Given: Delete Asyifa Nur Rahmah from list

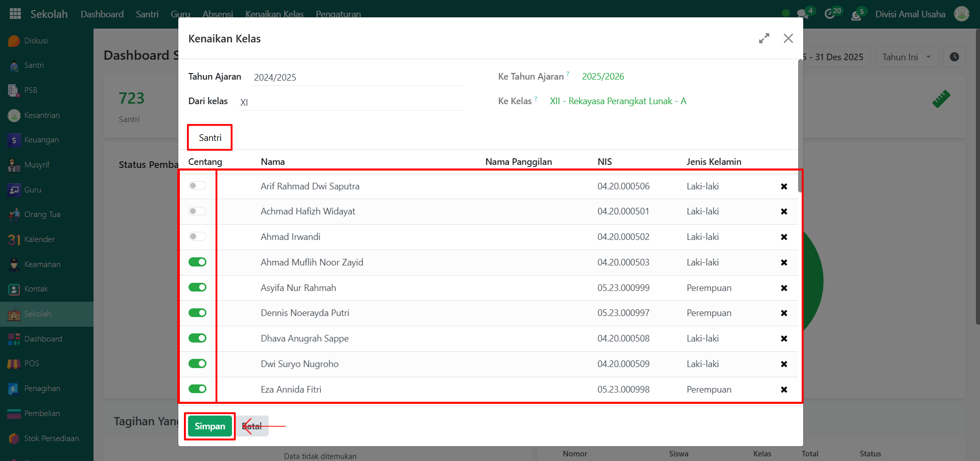Looking at the screenshot, I should (x=784, y=288).
